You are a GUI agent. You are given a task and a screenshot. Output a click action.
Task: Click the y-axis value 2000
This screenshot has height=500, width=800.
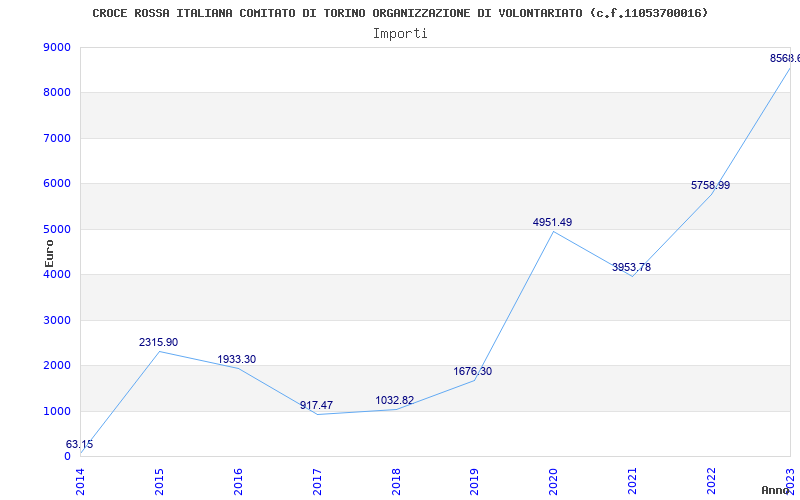click(57, 366)
